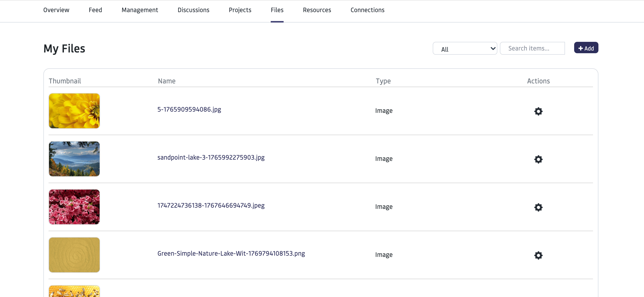Screen dimensions: 644x297
Task: Click Image type in 5-1765909594086.jpg row
Action: 384,111
